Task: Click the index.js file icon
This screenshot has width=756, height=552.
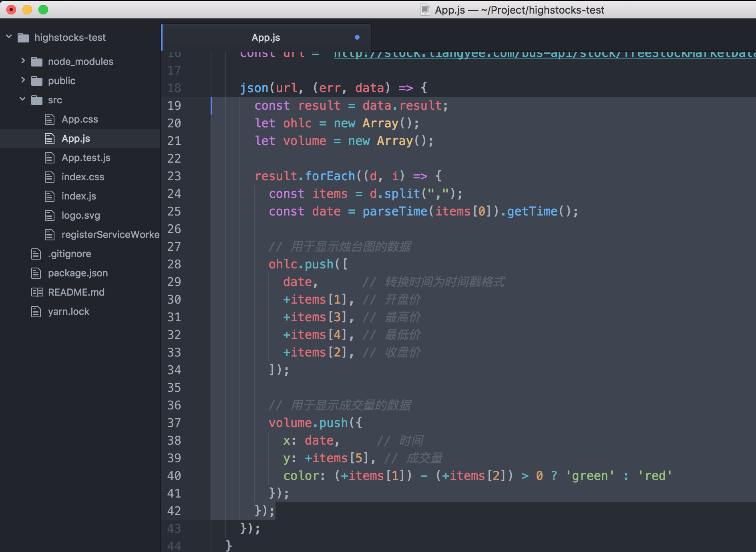Action: pos(50,196)
